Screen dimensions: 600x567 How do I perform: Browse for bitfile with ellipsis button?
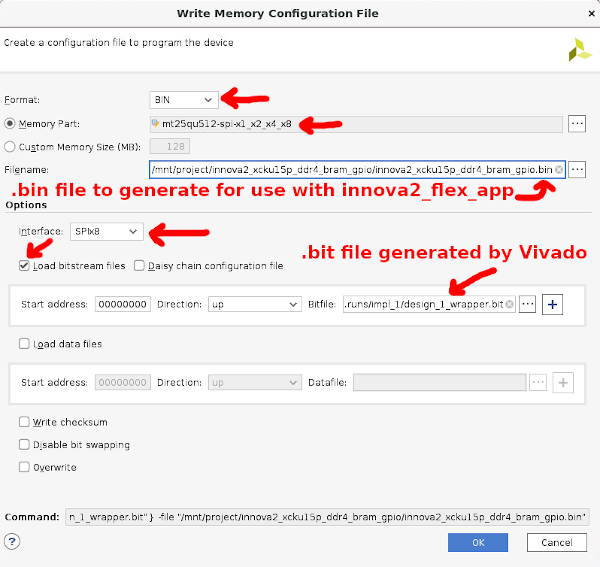point(527,304)
